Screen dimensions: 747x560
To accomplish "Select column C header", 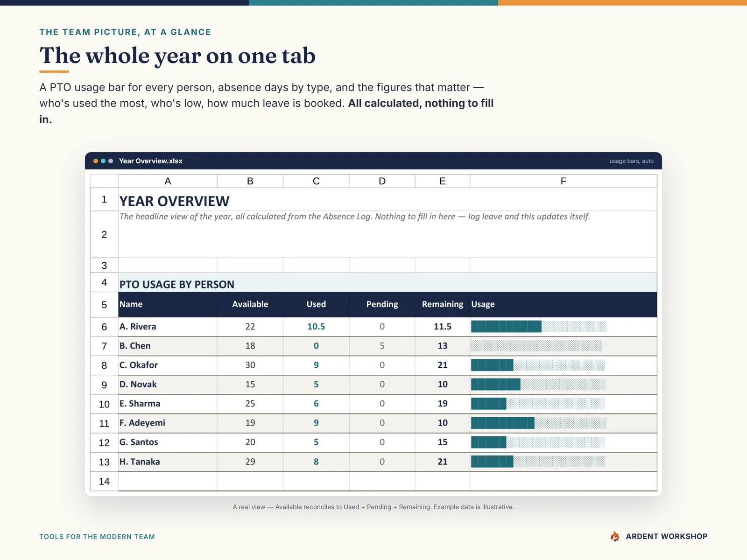I will click(316, 181).
